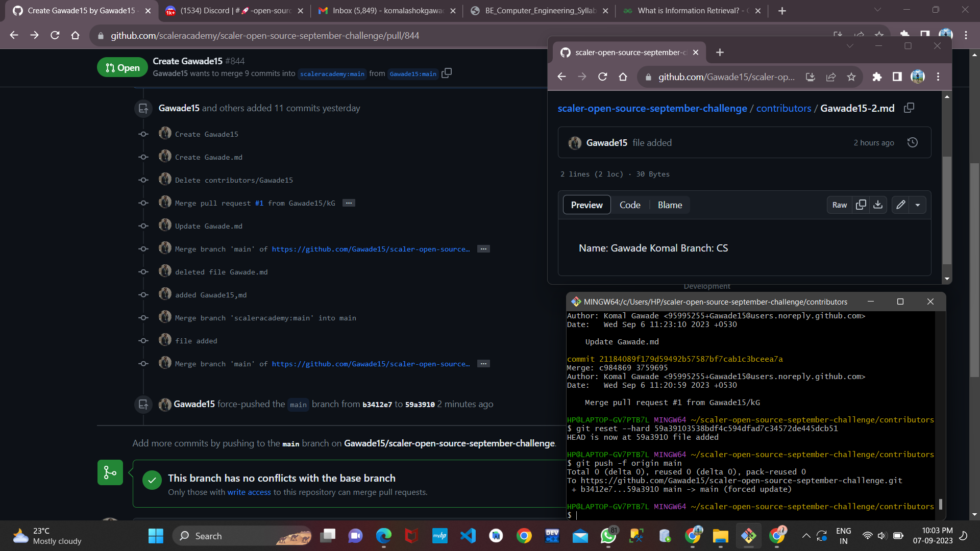Launch Visual Studio Code from the taskbar
The image size is (980, 551).
468,536
